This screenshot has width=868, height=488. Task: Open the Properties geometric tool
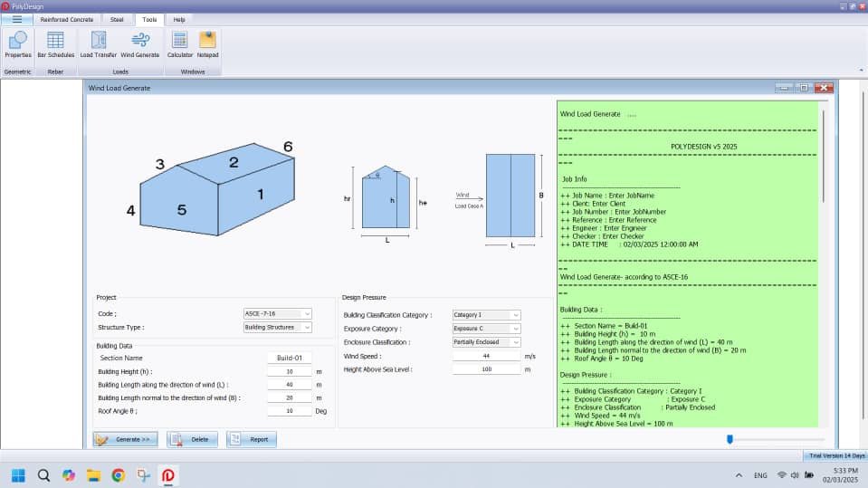point(18,44)
